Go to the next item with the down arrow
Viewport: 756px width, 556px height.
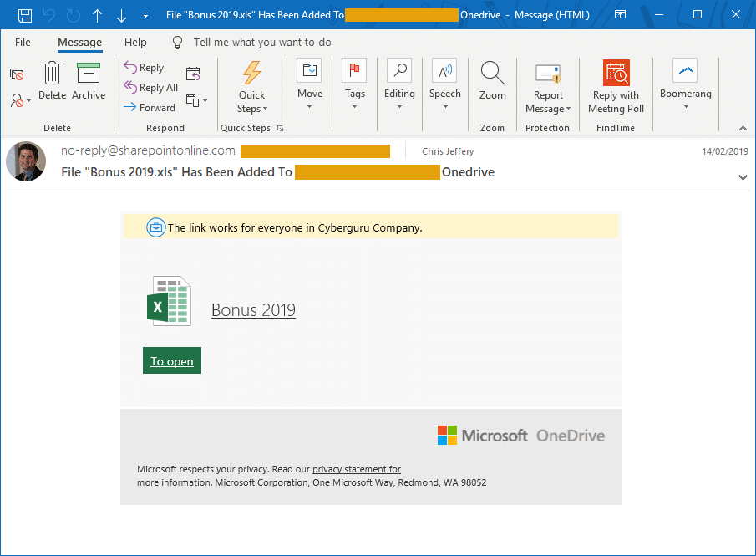121,15
